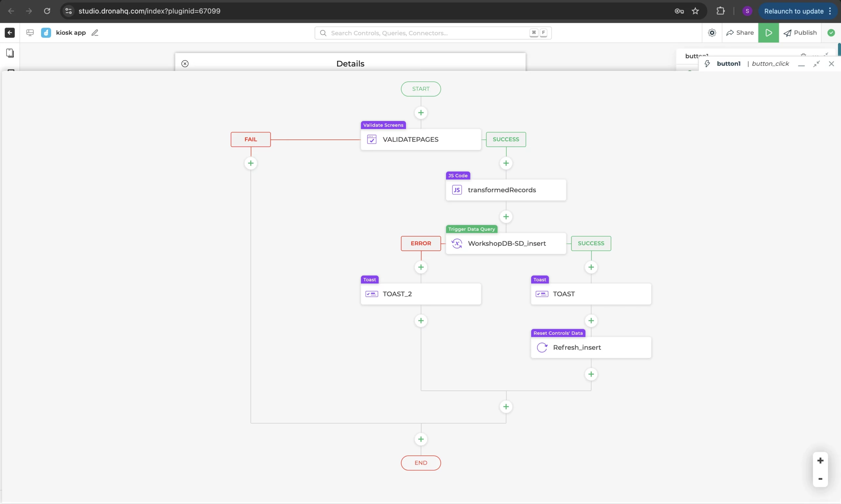Viewport: 841px width, 504px height.
Task: Add an action below the START node
Action: pyautogui.click(x=420, y=113)
